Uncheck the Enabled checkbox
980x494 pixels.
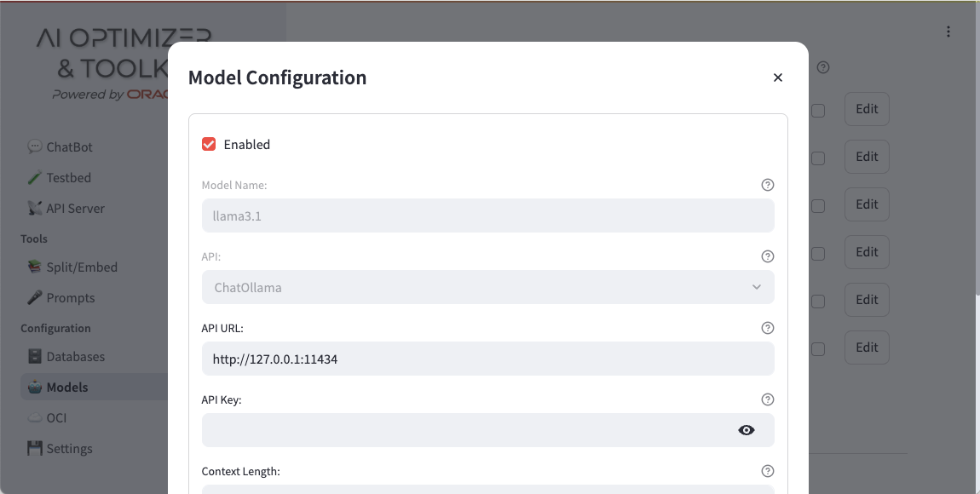click(209, 144)
